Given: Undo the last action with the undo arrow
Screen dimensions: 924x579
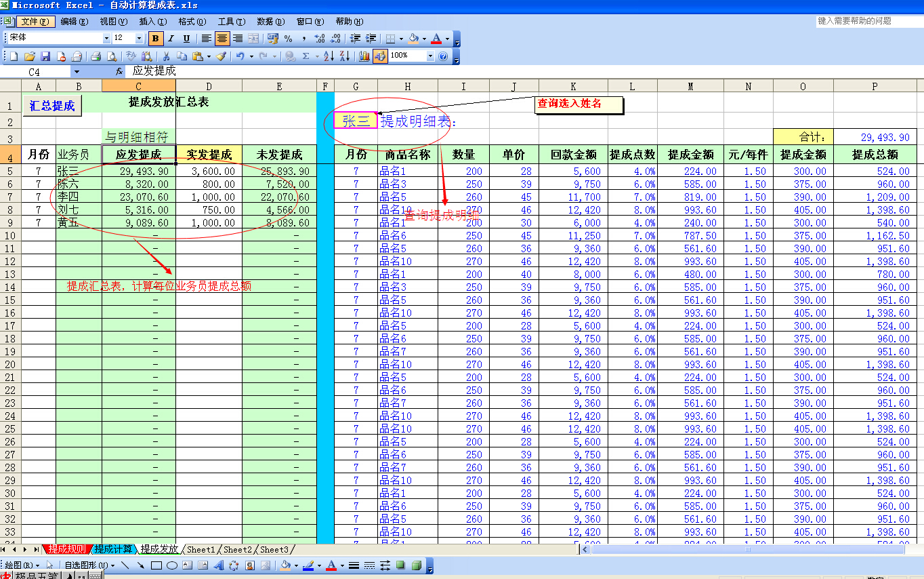Looking at the screenshot, I should point(240,56).
